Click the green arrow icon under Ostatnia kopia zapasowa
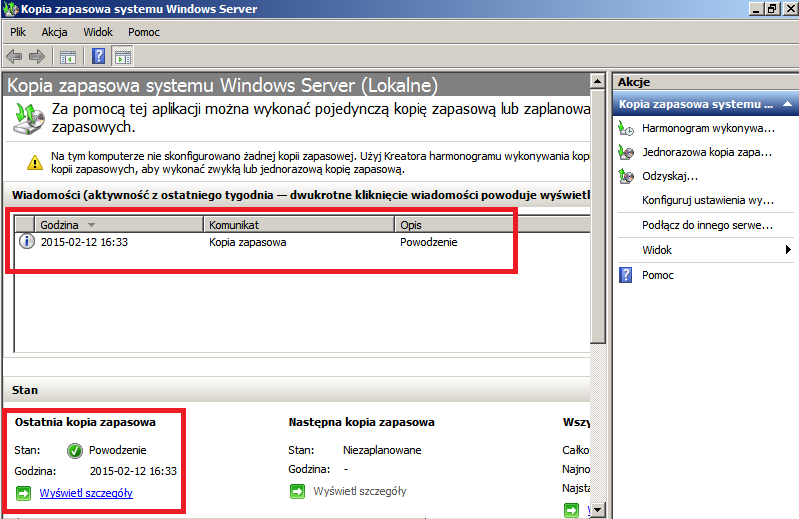The height and width of the screenshot is (519, 799). click(23, 493)
